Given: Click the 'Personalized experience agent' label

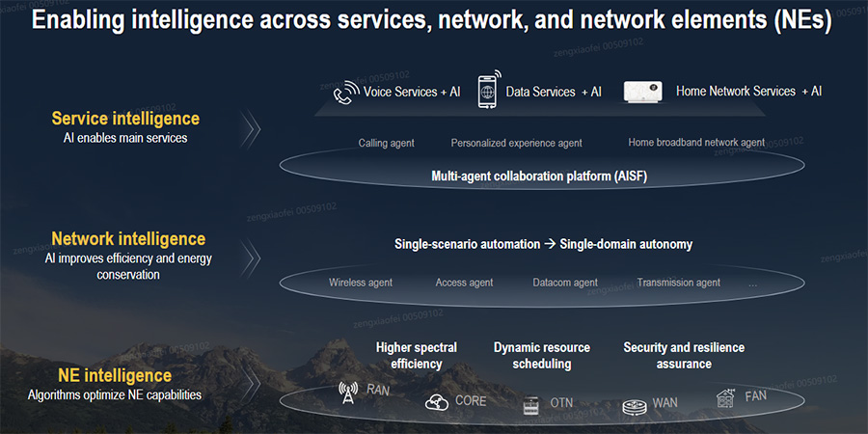Looking at the screenshot, I should (517, 144).
